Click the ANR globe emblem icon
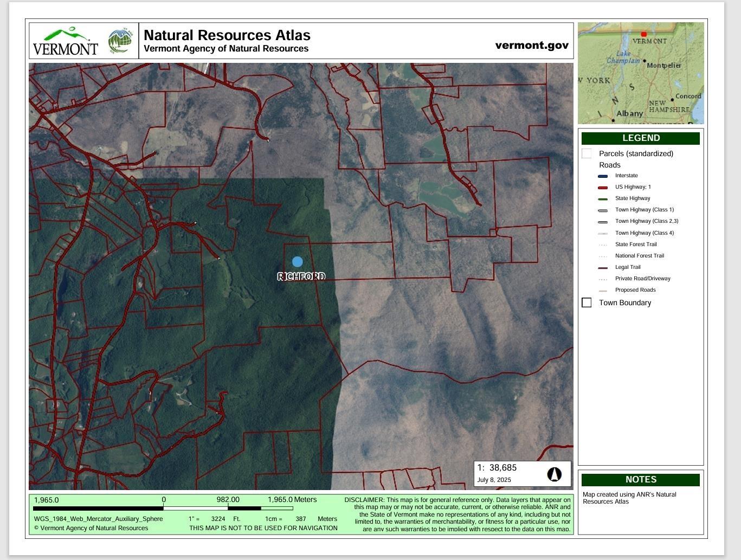741x560 pixels. pos(120,41)
